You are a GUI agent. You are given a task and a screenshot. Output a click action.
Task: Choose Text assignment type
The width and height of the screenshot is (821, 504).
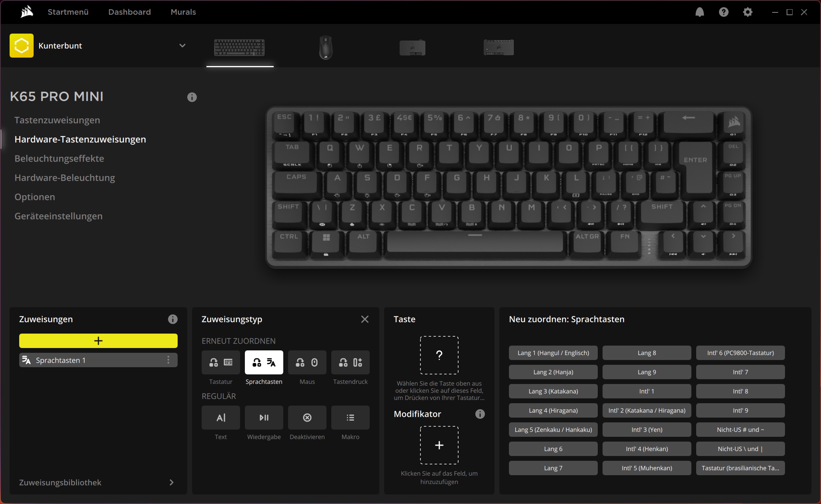(x=221, y=418)
